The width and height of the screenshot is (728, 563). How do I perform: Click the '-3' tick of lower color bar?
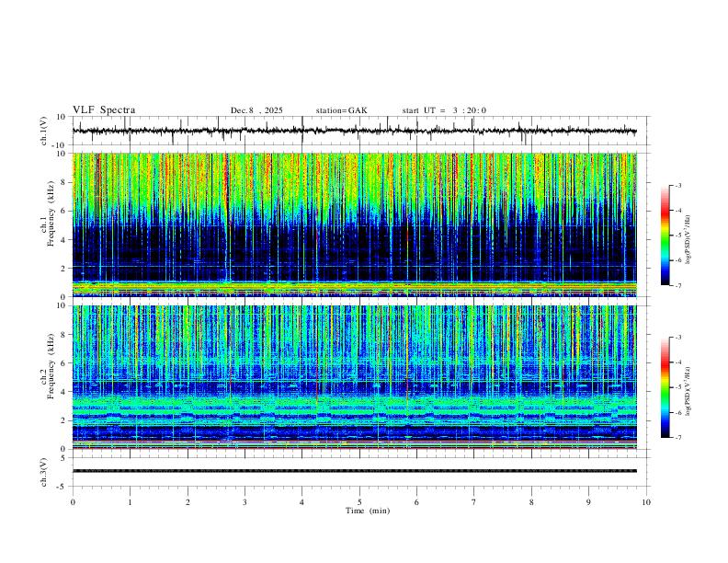tap(677, 338)
